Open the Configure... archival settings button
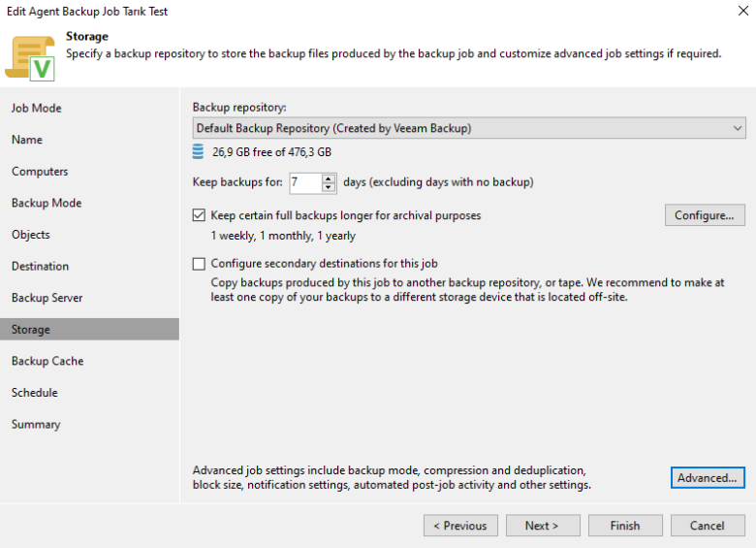756x548 pixels. click(x=705, y=215)
